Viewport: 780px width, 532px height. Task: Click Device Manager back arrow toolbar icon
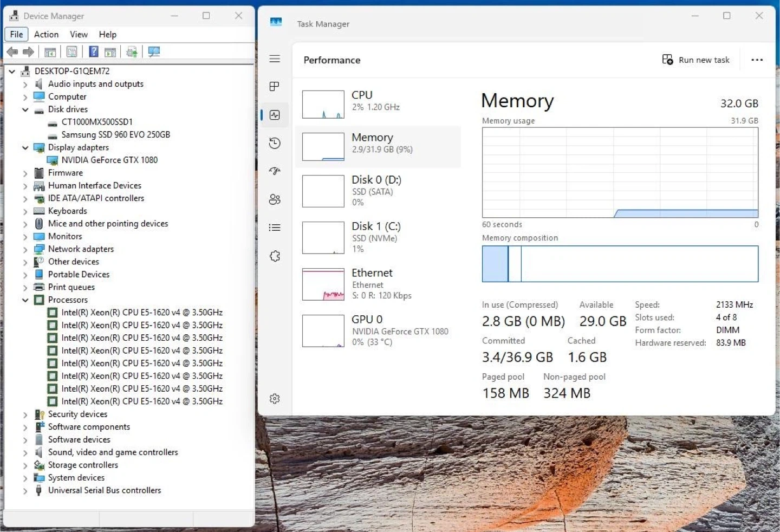point(12,52)
